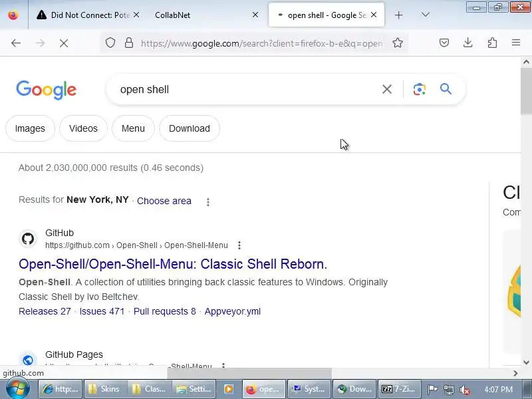Image resolution: width=532 pixels, height=399 pixels.
Task: Click horizontal scrollbar right arrow
Action: point(516,373)
